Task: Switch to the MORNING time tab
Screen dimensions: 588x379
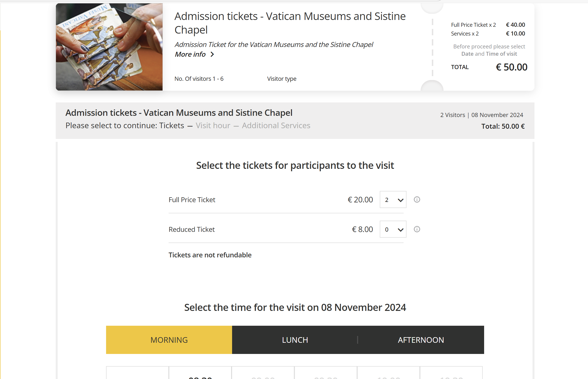Action: (x=169, y=340)
